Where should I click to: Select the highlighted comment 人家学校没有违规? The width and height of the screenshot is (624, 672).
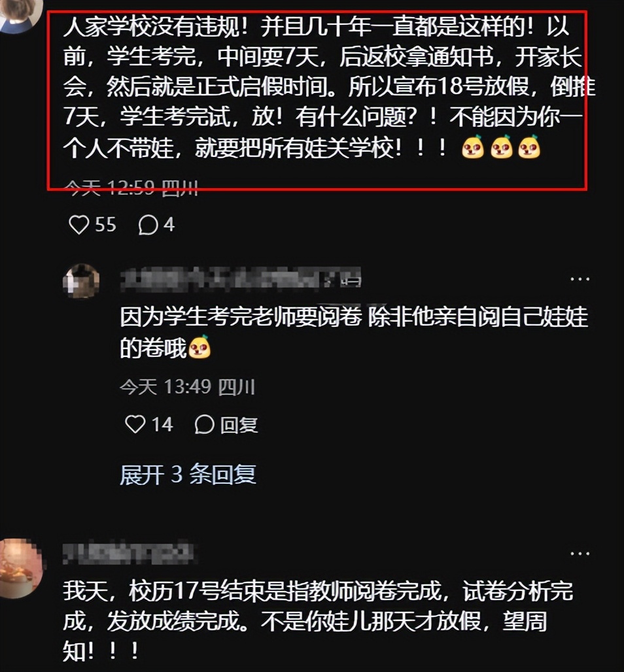317,100
